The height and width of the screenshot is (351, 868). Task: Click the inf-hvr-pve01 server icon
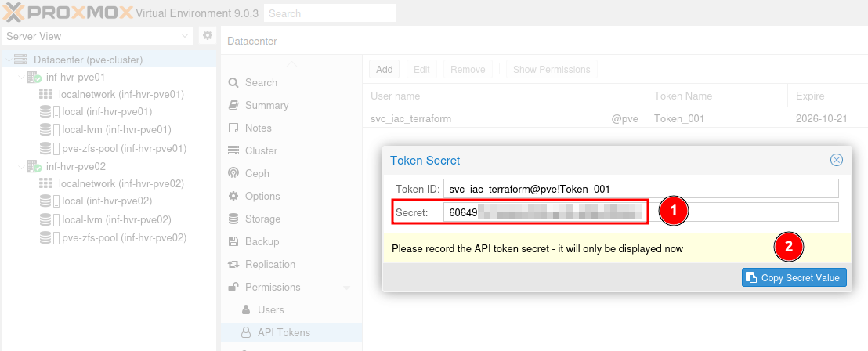[x=34, y=77]
